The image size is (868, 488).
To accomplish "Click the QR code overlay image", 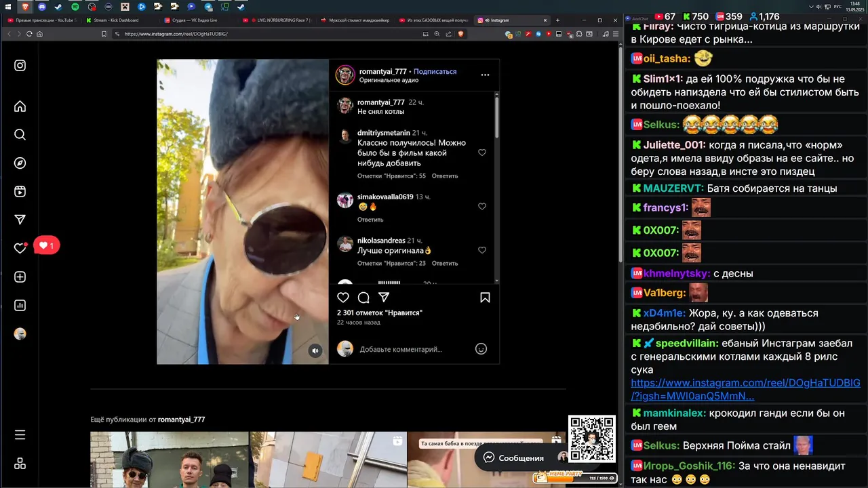I will 591,439.
